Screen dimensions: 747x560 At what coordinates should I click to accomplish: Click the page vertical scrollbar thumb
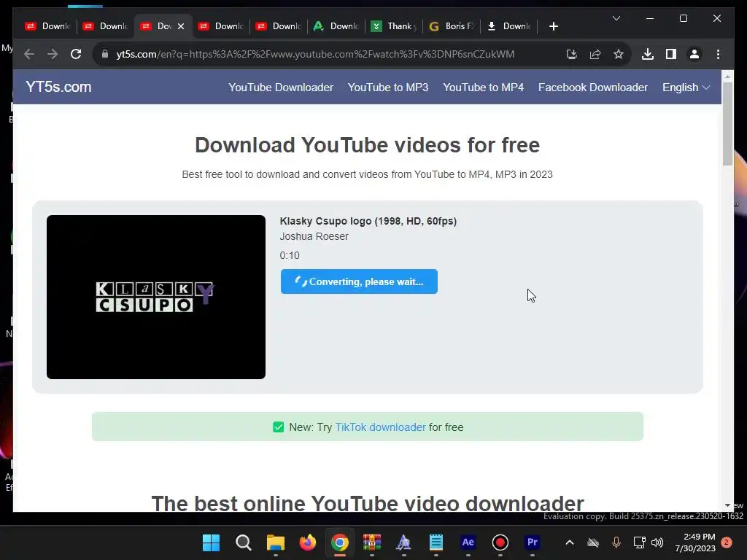point(727,124)
